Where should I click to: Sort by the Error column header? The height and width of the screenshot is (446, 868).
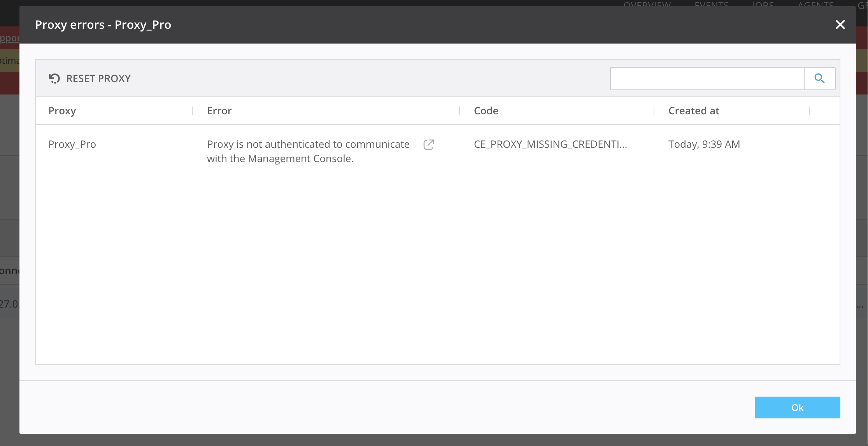[x=219, y=111]
